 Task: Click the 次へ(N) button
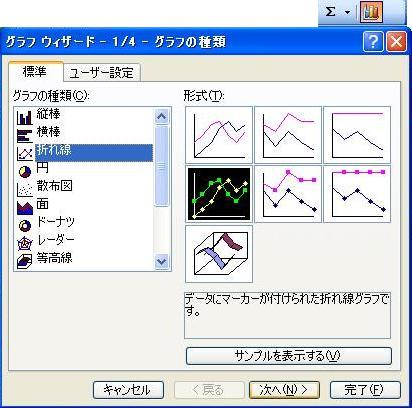[284, 390]
